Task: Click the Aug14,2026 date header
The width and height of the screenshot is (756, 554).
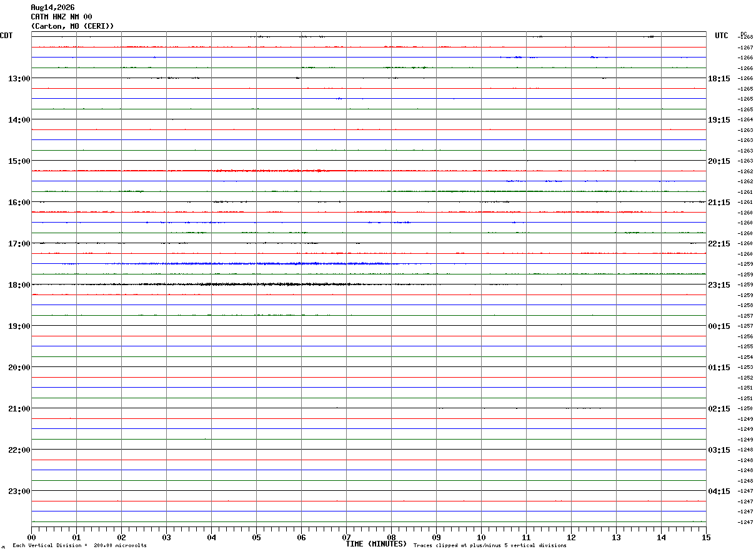Action: tap(52, 8)
